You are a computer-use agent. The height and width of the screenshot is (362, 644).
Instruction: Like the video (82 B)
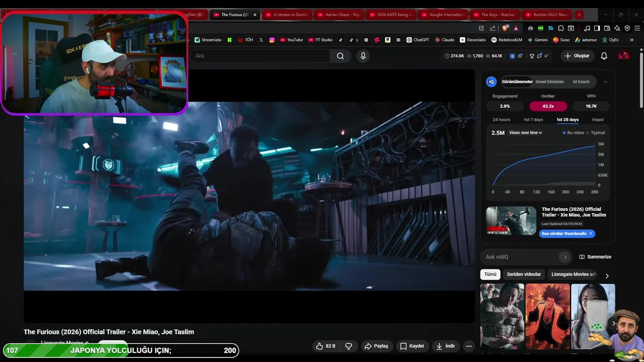(x=326, y=346)
